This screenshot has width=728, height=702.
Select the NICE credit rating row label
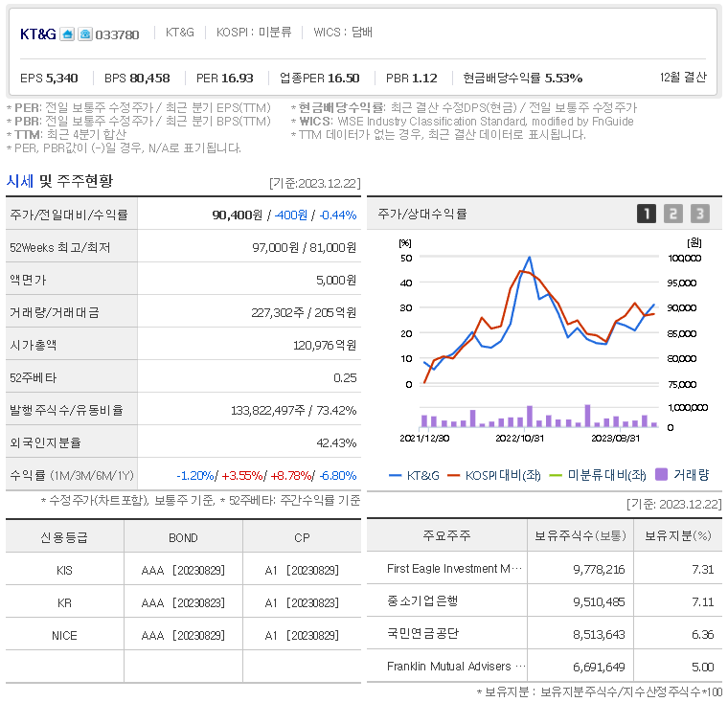64,635
